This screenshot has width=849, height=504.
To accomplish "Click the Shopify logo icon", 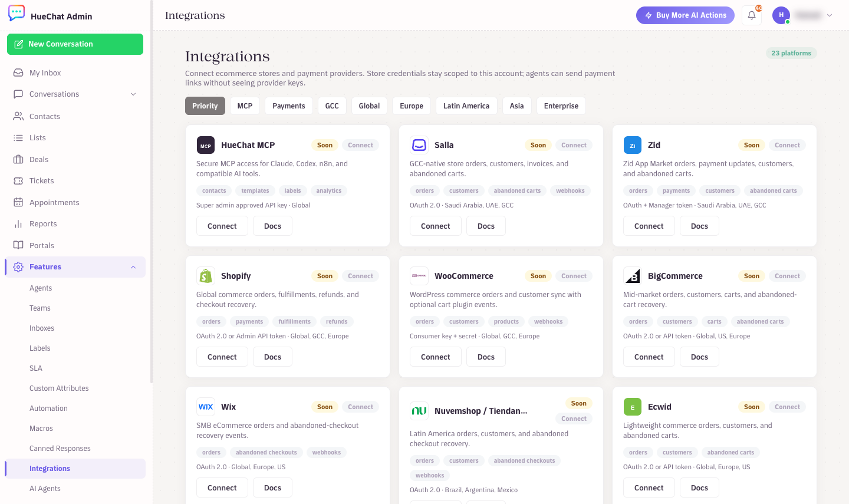I will point(205,276).
